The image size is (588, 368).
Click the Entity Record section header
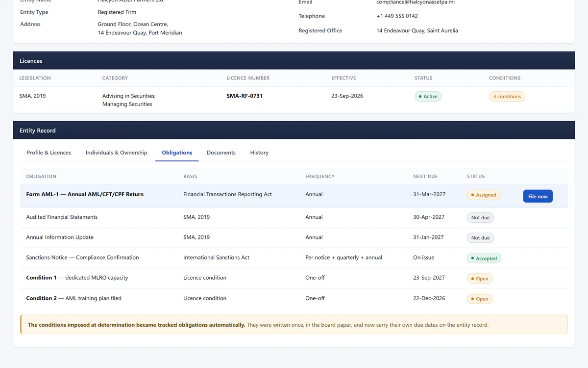[x=294, y=131]
